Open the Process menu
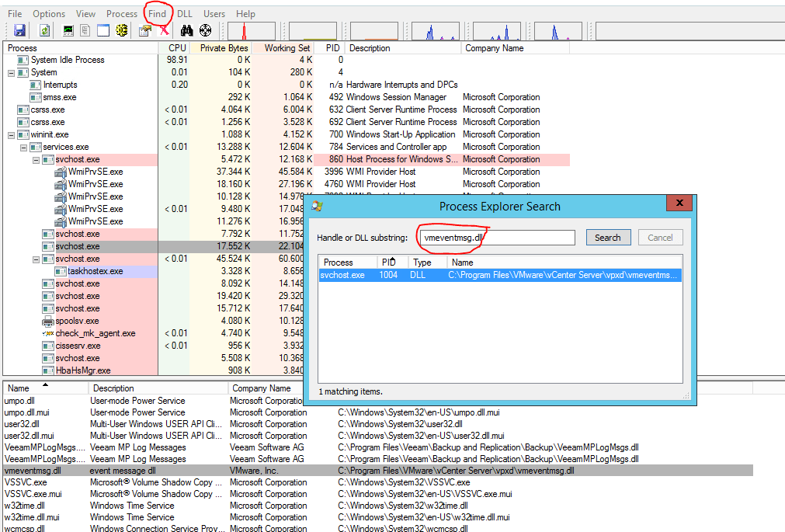The image size is (785, 532). click(x=122, y=14)
